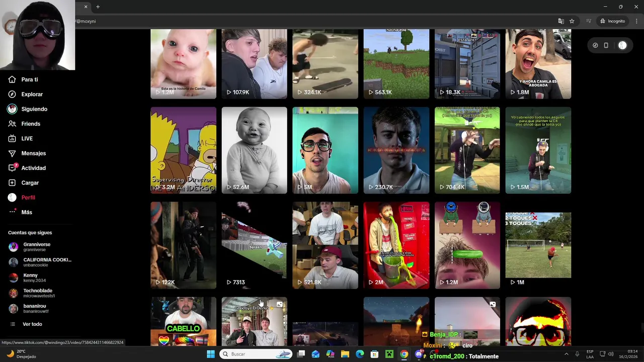This screenshot has width=644, height=362.
Task: Open the Goodbye Dr Donut video
Action: (254, 321)
